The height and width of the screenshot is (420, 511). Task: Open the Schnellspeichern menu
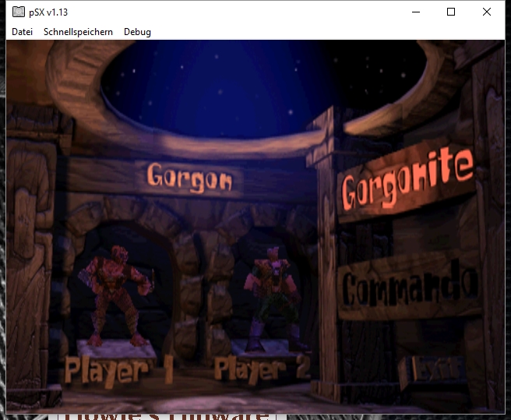point(78,32)
